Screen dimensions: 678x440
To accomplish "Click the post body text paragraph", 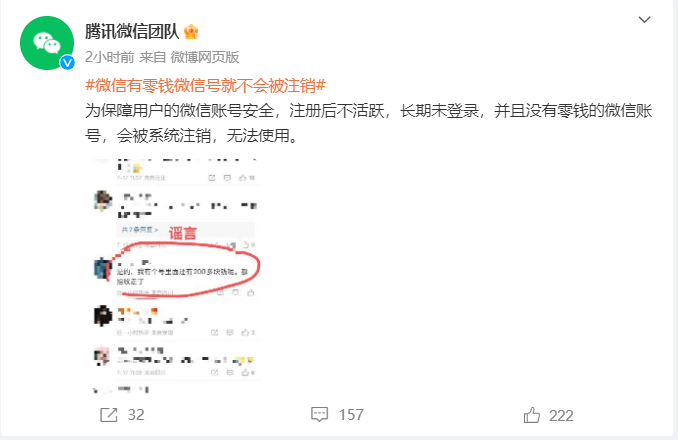I will tap(368, 124).
